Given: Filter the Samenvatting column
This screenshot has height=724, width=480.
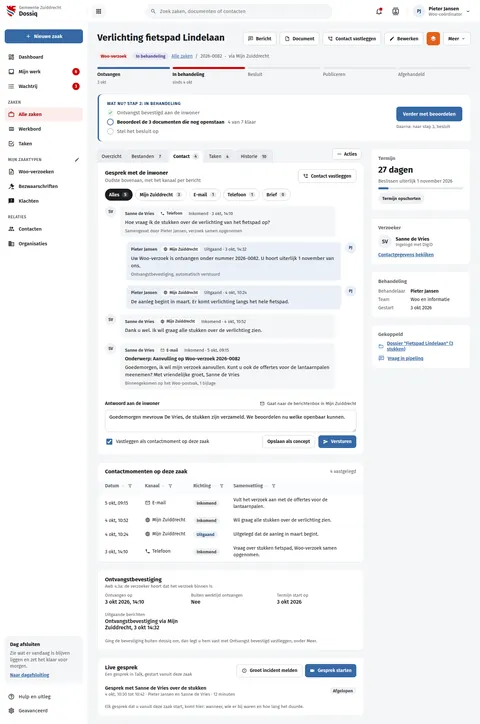Looking at the screenshot, I should pyautogui.click(x=274, y=486).
